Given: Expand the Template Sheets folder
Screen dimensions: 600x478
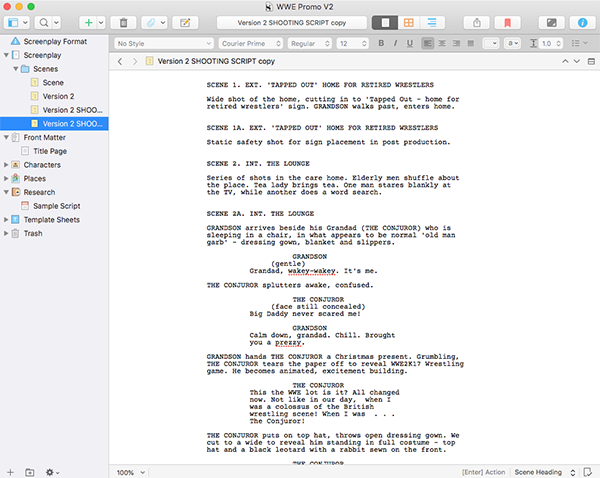Looking at the screenshot, I should point(6,220).
